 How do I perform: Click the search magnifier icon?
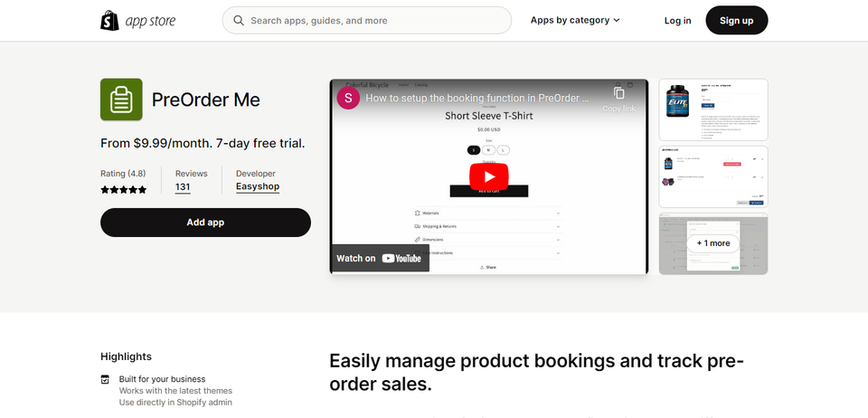coord(239,21)
